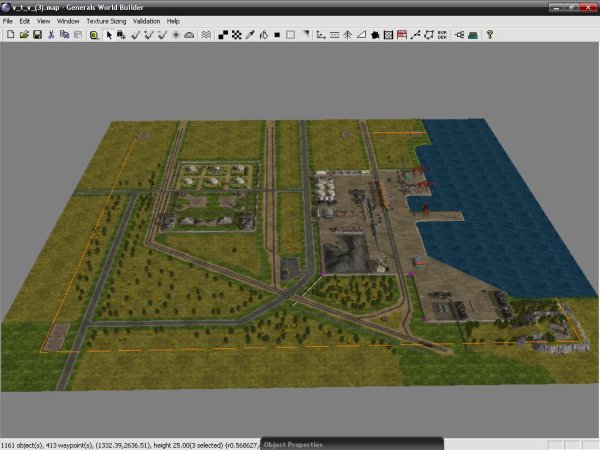Open the Validation menu
Screen dimensions: 600x450
(147, 21)
